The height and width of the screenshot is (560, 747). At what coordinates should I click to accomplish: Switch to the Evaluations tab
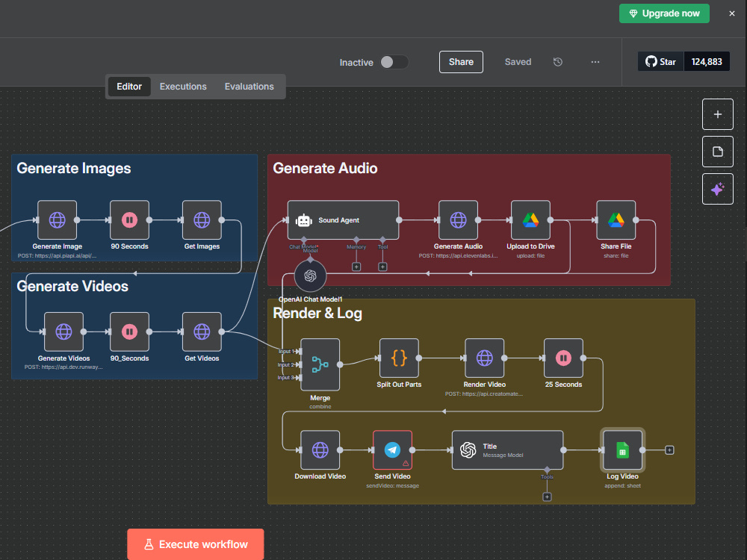tap(249, 87)
